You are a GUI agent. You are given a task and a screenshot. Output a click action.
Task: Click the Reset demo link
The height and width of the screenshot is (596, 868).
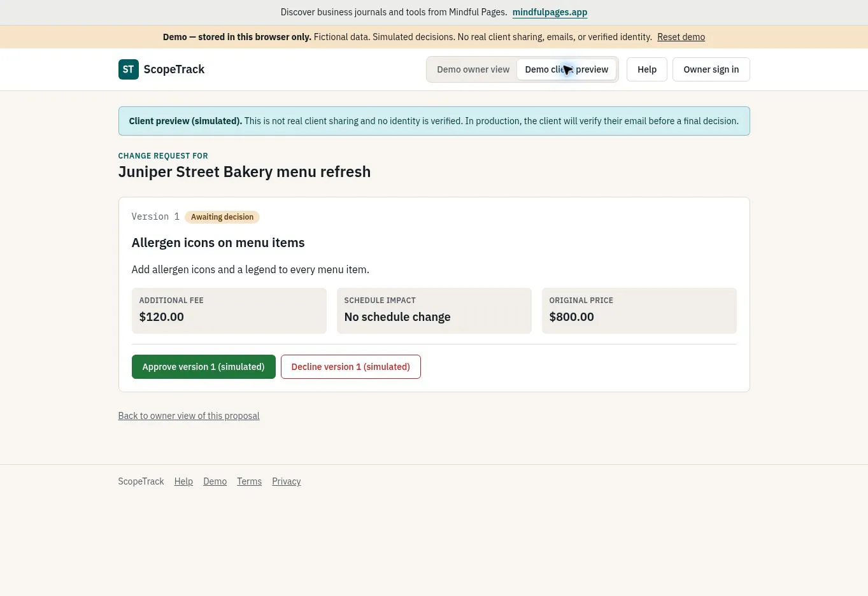(x=681, y=37)
